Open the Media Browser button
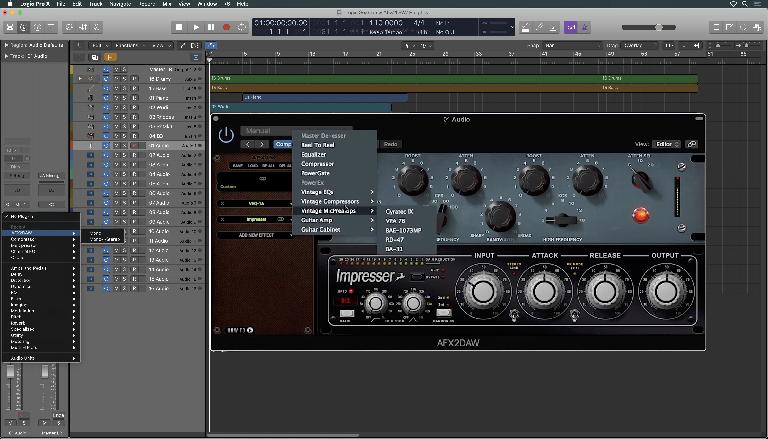The width and height of the screenshot is (768, 439). 757,27
